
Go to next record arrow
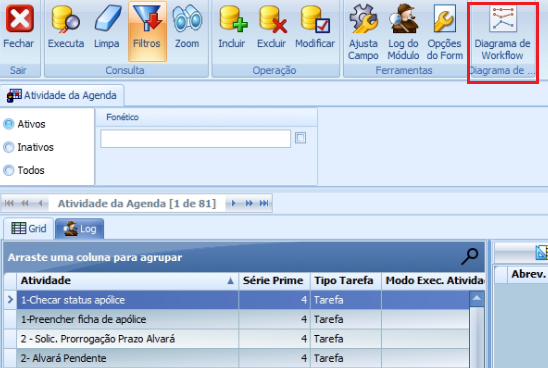point(233,203)
